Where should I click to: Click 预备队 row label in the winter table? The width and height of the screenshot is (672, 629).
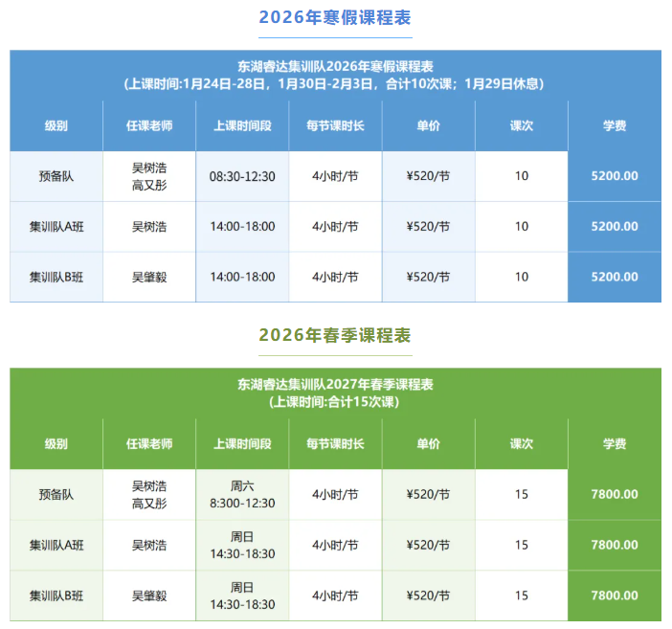click(x=56, y=176)
